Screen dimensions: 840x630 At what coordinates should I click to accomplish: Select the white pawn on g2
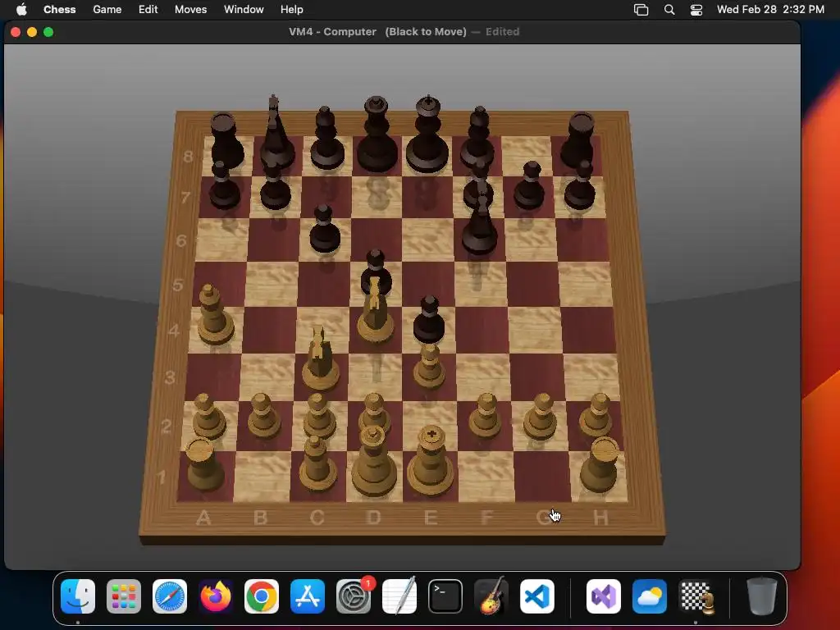[540, 417]
